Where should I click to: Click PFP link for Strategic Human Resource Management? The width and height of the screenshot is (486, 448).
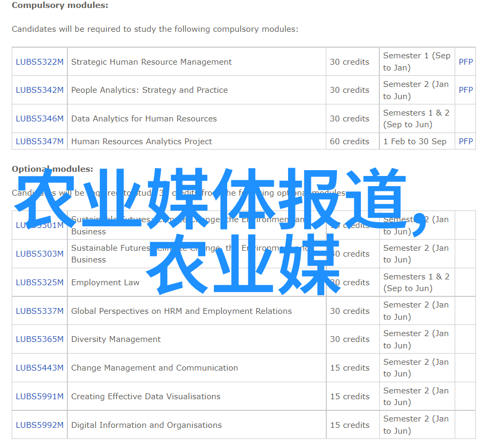point(465,62)
